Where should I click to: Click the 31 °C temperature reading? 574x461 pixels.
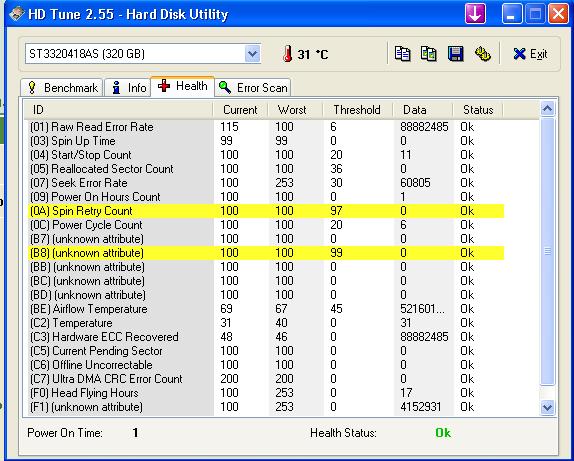click(313, 55)
